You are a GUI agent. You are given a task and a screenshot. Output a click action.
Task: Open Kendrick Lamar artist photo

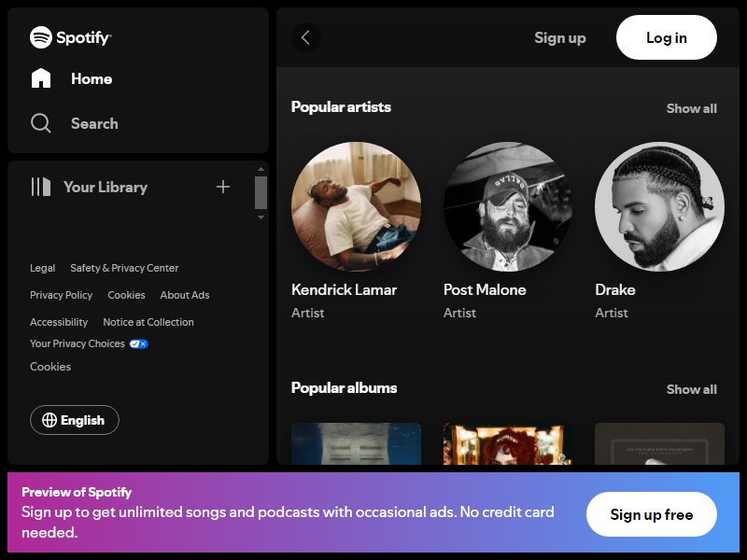pos(357,206)
